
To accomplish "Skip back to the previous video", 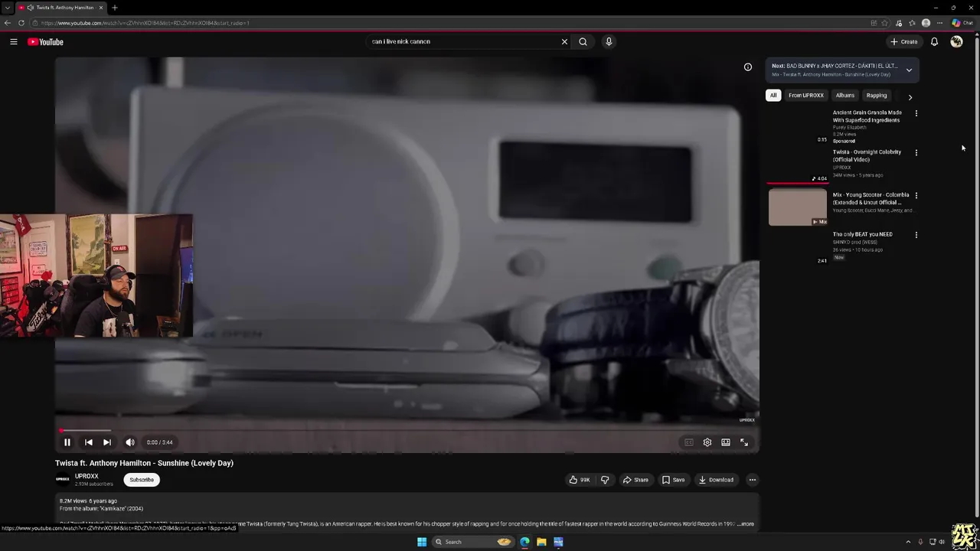I will (89, 442).
